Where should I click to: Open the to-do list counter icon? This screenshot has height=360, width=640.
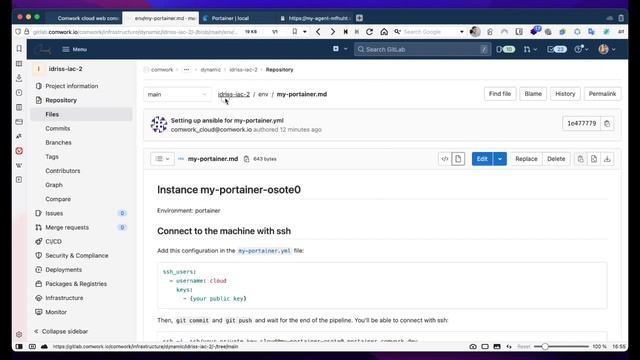[x=557, y=49]
